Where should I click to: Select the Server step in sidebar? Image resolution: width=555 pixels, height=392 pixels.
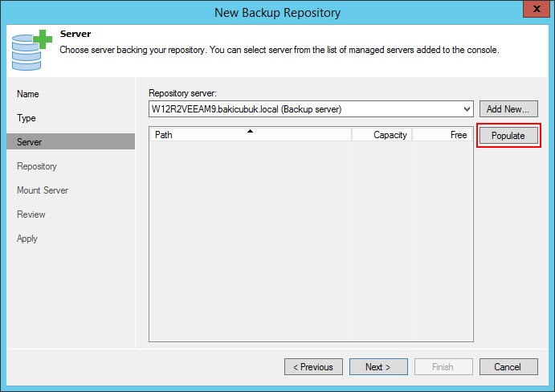(71, 141)
